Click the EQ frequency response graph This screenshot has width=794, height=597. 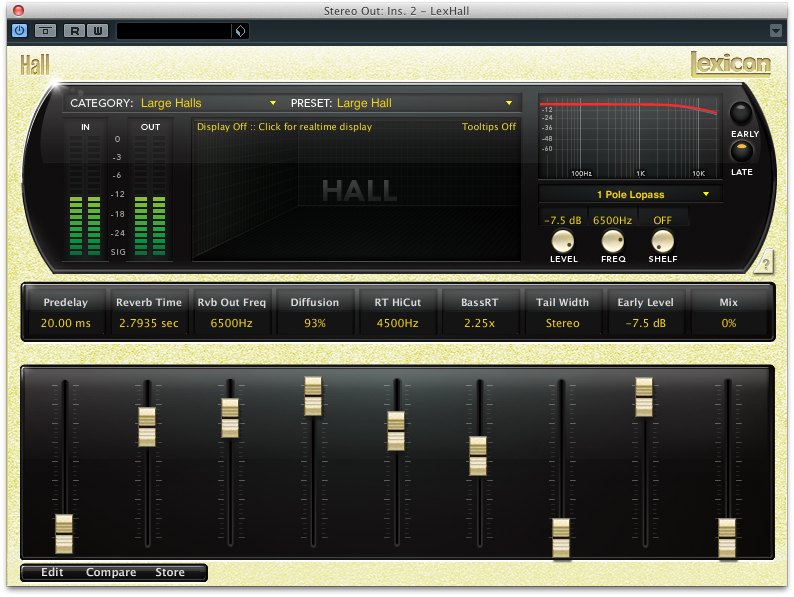pyautogui.click(x=629, y=137)
